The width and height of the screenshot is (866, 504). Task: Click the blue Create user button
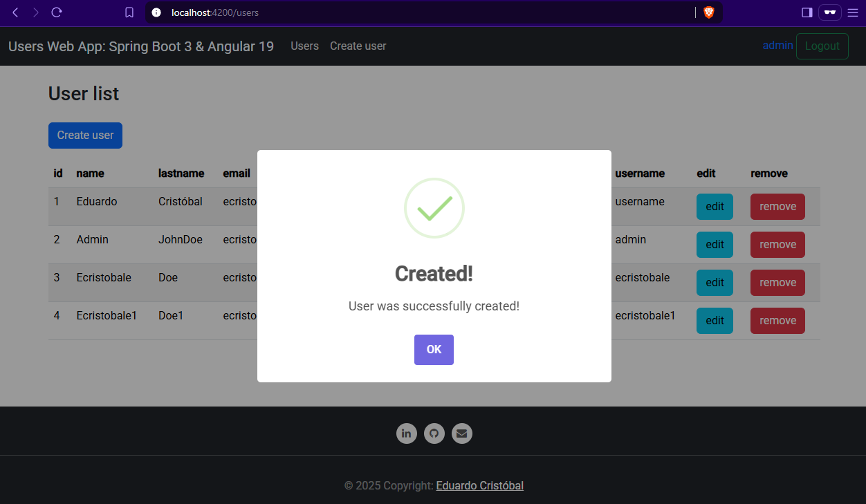(85, 136)
